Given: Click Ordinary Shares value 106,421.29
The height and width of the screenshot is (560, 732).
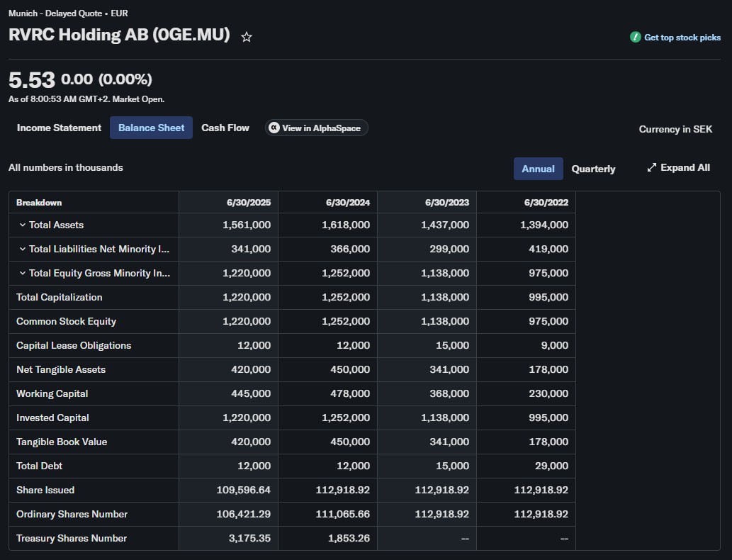Looking at the screenshot, I should click(x=243, y=514).
